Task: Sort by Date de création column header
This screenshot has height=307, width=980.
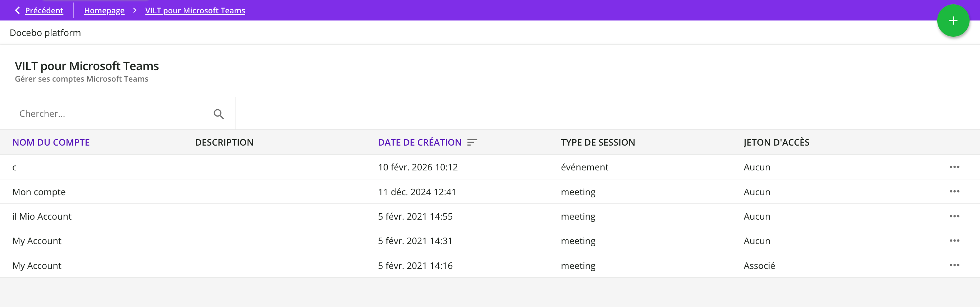Action: pos(419,142)
